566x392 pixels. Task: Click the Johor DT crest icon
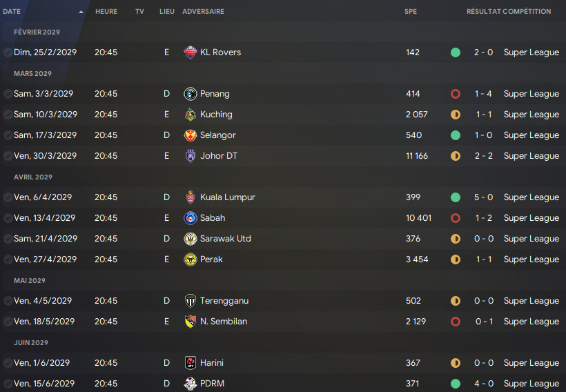coord(191,156)
